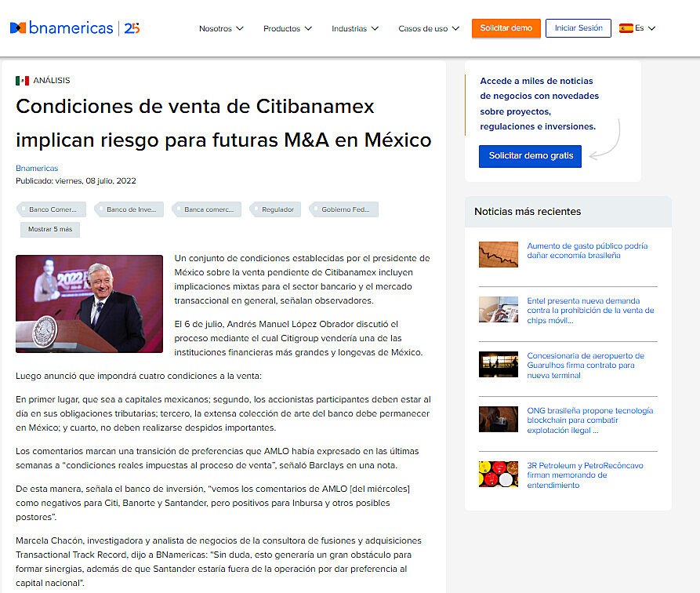Click the Guarulhos airport thumbnail image
Image resolution: width=700 pixels, height=593 pixels.
499,364
